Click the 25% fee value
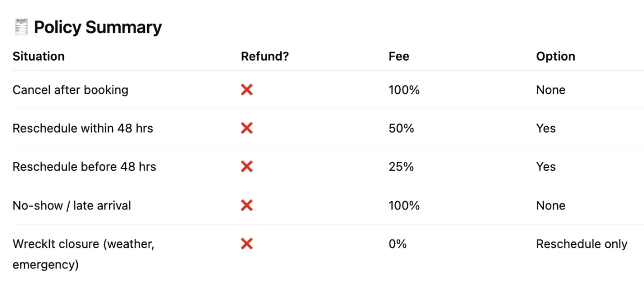 coord(401,167)
